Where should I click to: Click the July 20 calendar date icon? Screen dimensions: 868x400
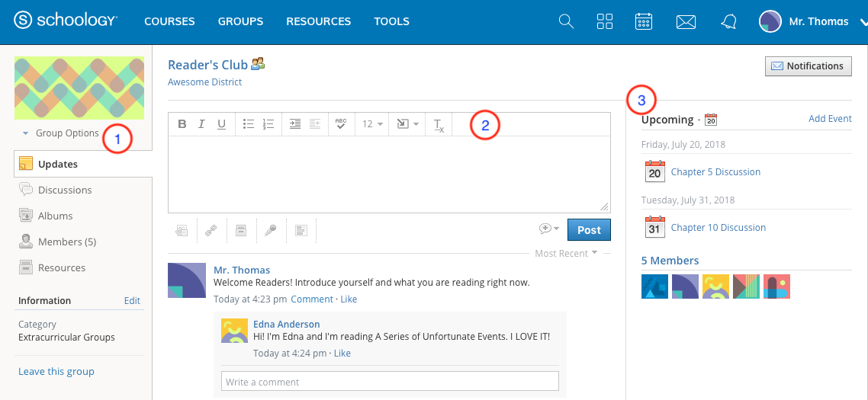pyautogui.click(x=655, y=171)
